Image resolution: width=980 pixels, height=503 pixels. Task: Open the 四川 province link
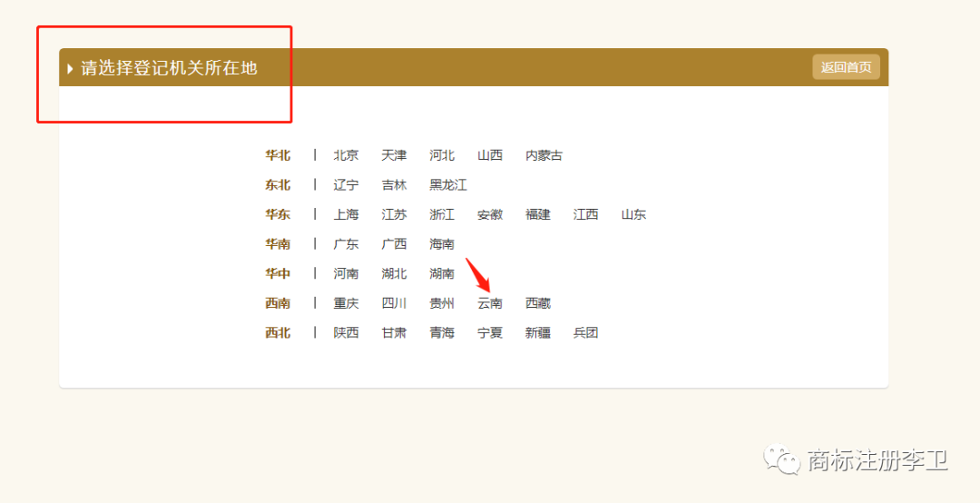394,303
